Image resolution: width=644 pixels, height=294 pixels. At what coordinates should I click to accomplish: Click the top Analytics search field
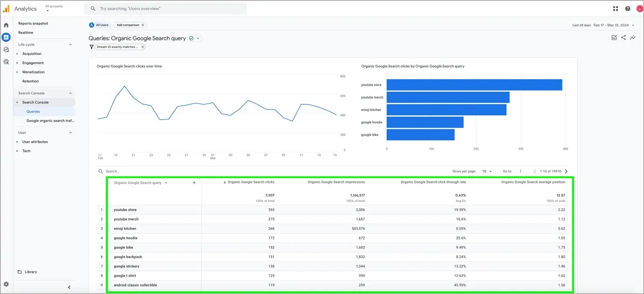(x=167, y=9)
